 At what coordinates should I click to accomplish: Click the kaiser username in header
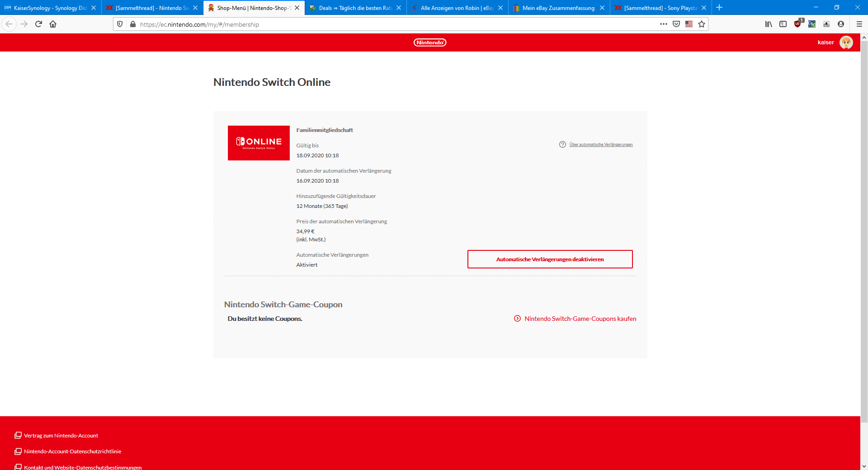(x=826, y=42)
